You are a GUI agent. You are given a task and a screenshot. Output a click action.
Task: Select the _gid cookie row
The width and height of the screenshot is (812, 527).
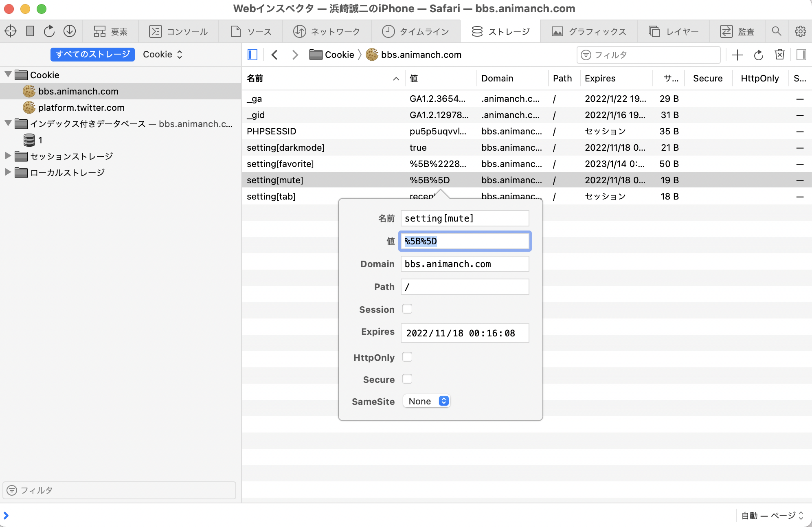527,115
